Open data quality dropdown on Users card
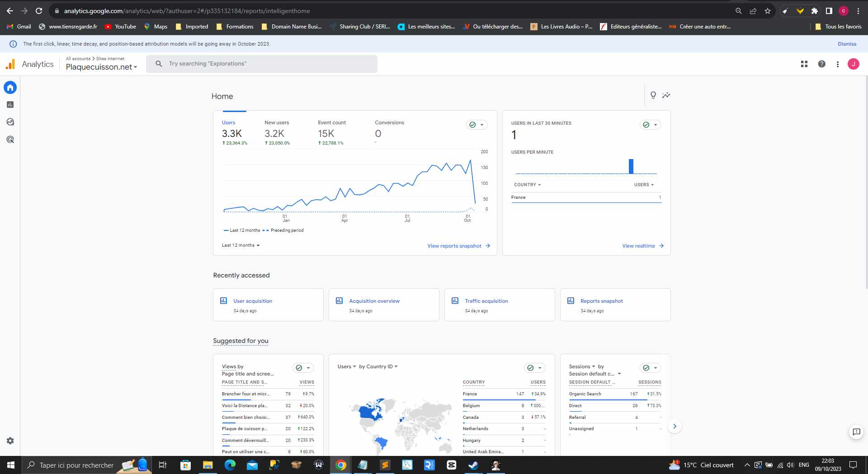 pyautogui.click(x=476, y=125)
